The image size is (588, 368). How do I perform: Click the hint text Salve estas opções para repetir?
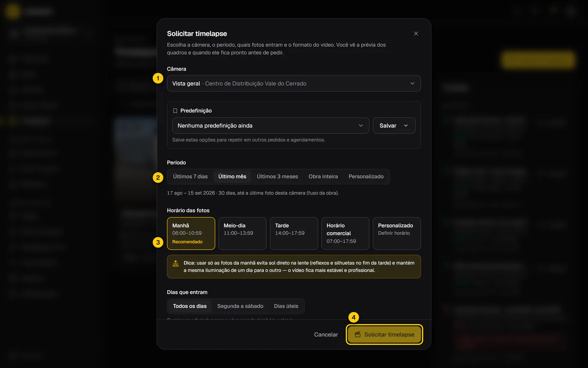point(249,140)
